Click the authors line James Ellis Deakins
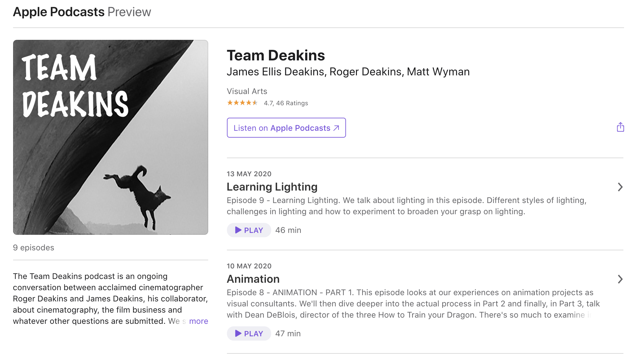This screenshot has width=634, height=364. pos(348,72)
